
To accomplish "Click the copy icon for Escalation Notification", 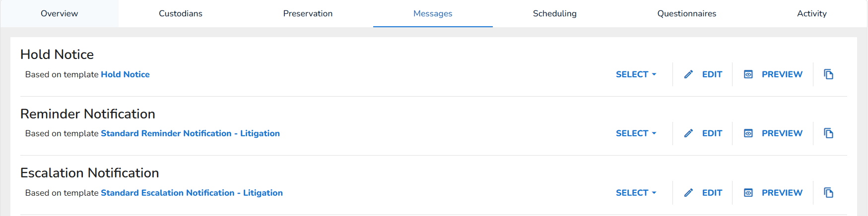I will pyautogui.click(x=828, y=193).
